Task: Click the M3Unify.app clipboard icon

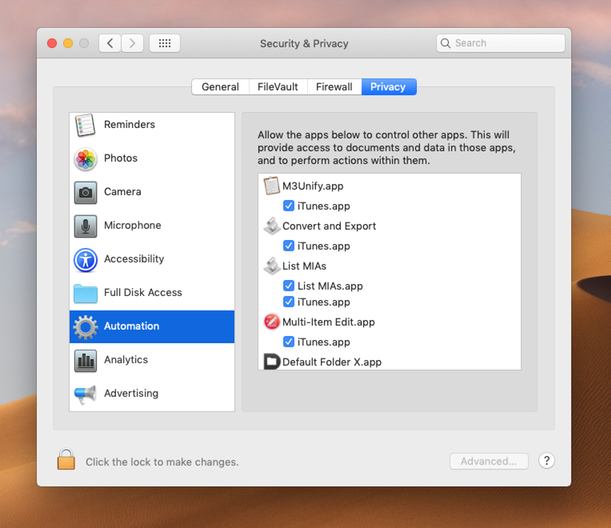Action: coord(272,185)
